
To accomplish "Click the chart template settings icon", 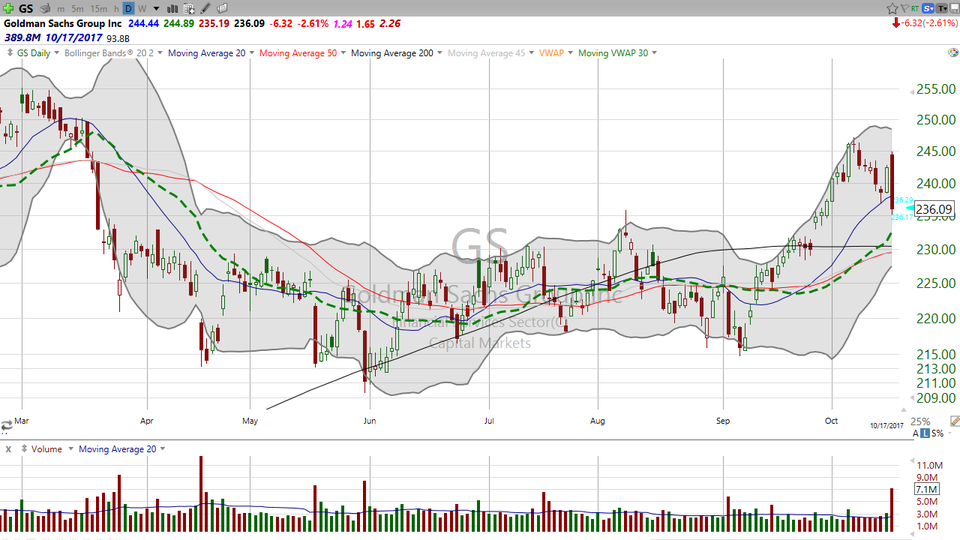I will pyautogui.click(x=189, y=9).
